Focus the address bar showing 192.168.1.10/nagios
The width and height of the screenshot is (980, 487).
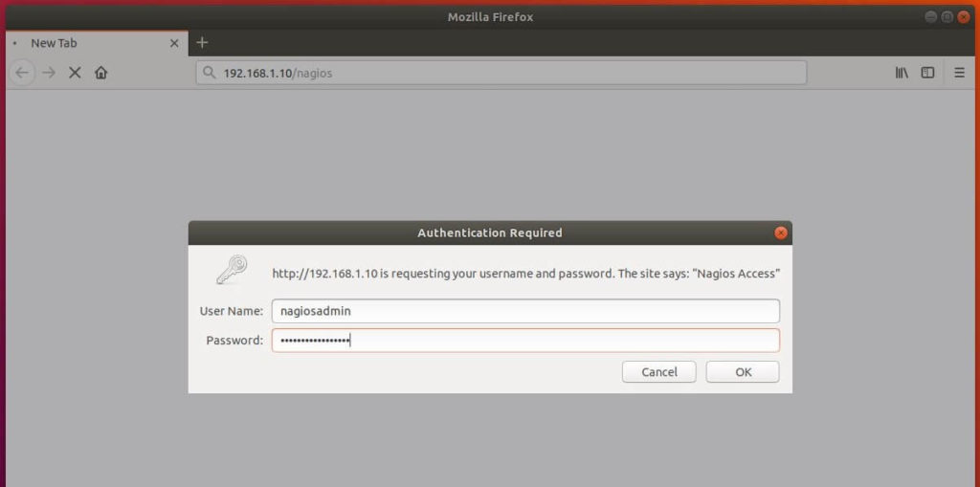pos(501,73)
